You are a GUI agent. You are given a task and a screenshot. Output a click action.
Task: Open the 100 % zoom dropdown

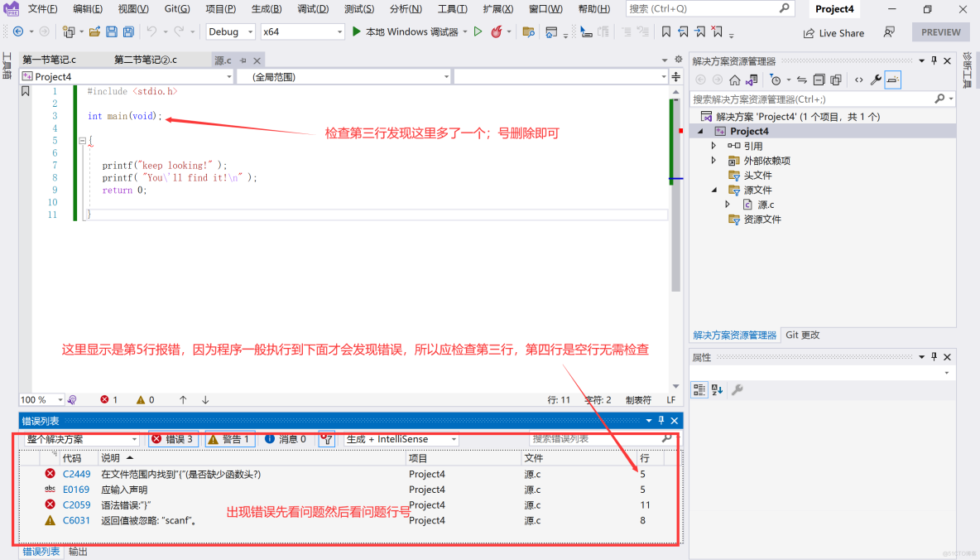[x=41, y=400]
